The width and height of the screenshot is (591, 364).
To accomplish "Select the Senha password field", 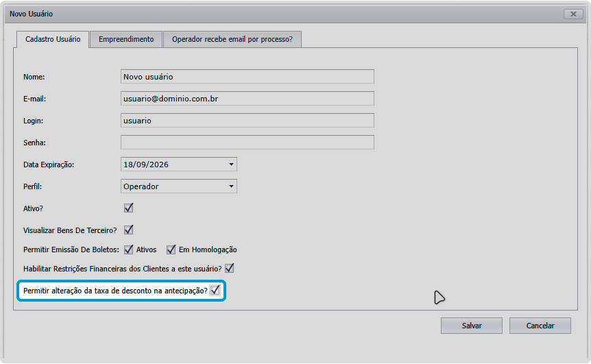I will pyautogui.click(x=247, y=143).
